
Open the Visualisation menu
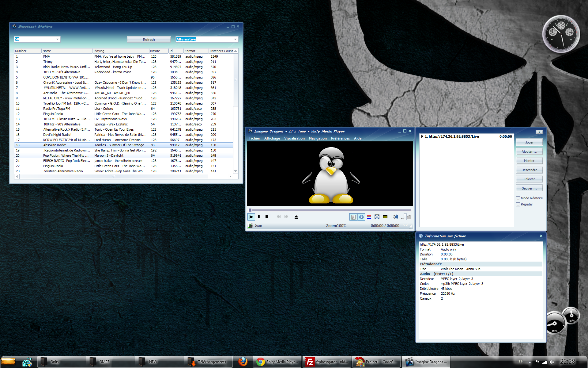pos(294,138)
